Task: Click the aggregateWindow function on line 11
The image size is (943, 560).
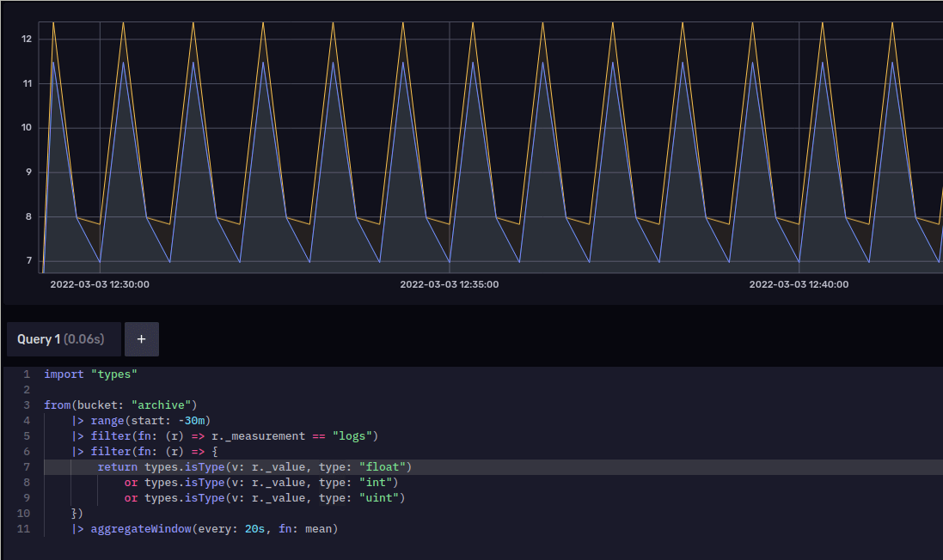Action: click(143, 528)
